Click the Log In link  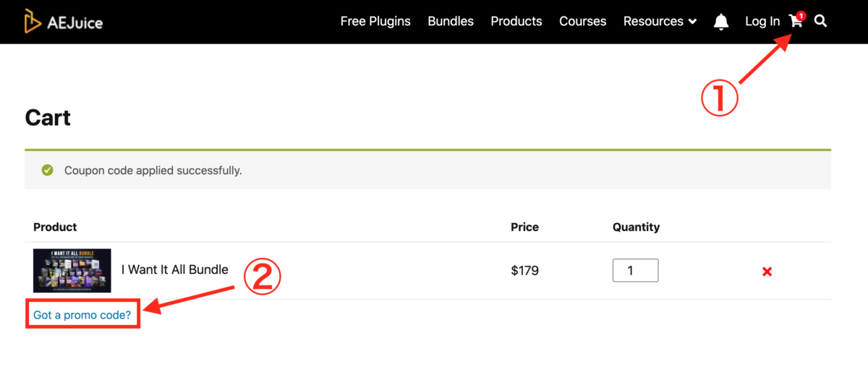point(762,22)
